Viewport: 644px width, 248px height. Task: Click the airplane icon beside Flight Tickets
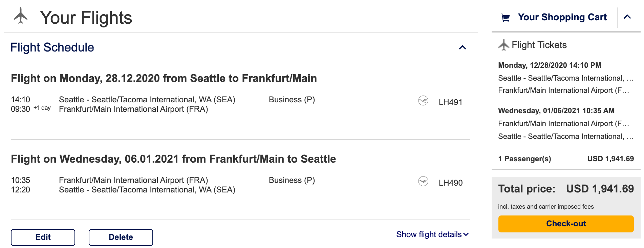[503, 45]
